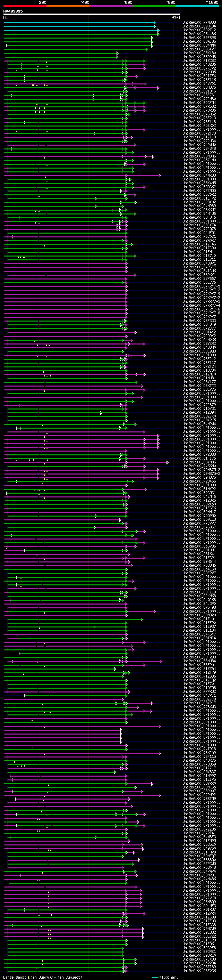Select hit label UniRef100_Q72U35

point(199,72)
